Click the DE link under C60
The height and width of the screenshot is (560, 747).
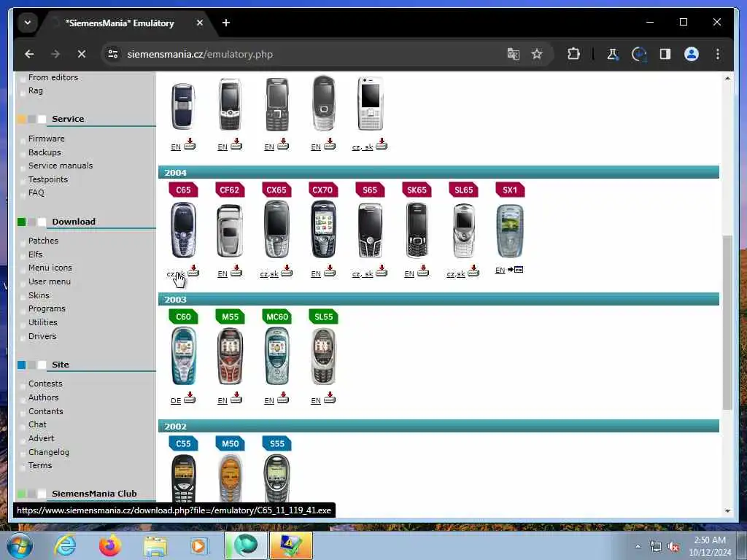(176, 400)
